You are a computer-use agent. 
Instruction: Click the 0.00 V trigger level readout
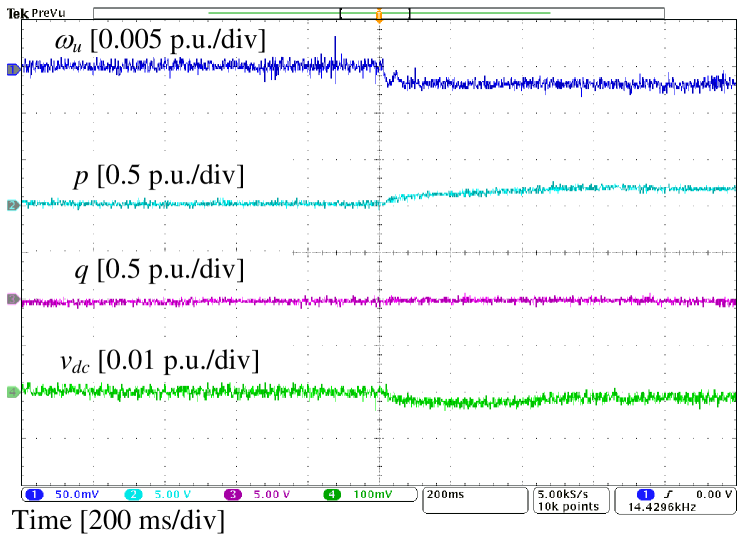pos(714,495)
